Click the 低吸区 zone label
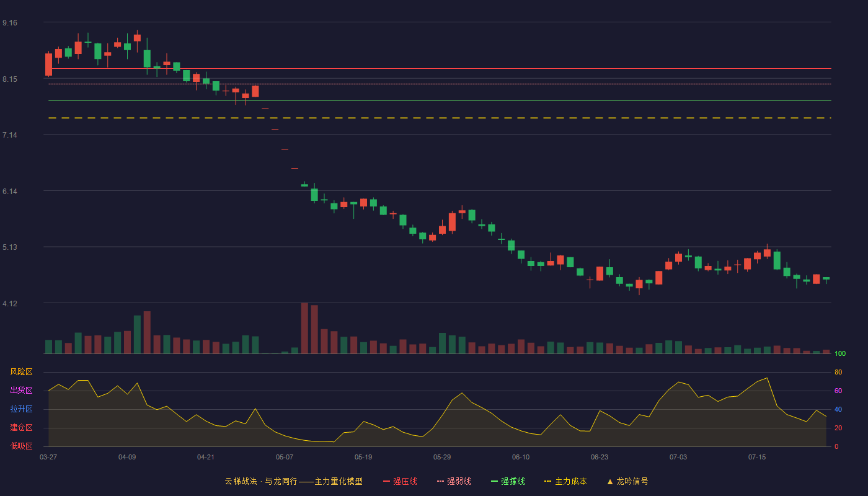The width and height of the screenshot is (868, 496). 21,446
